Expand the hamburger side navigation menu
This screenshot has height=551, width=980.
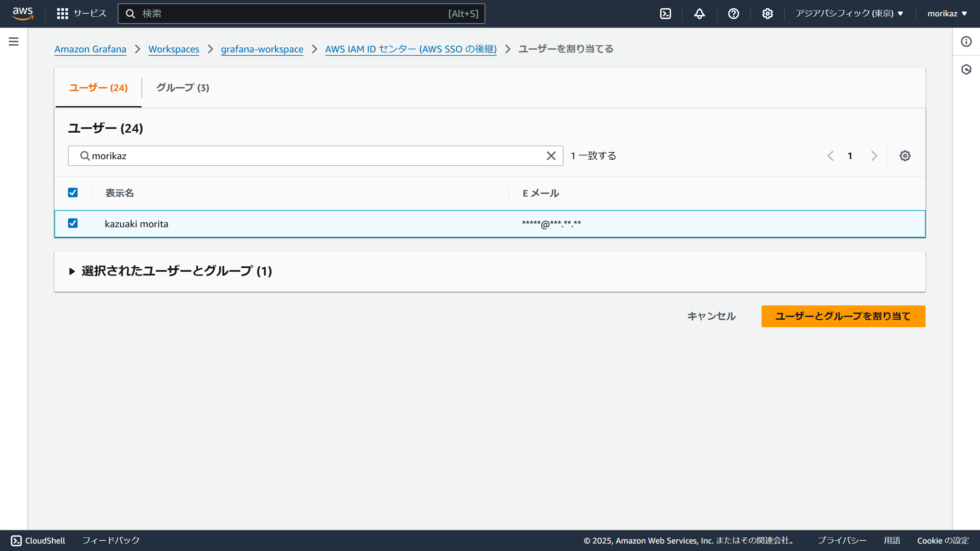(x=14, y=41)
